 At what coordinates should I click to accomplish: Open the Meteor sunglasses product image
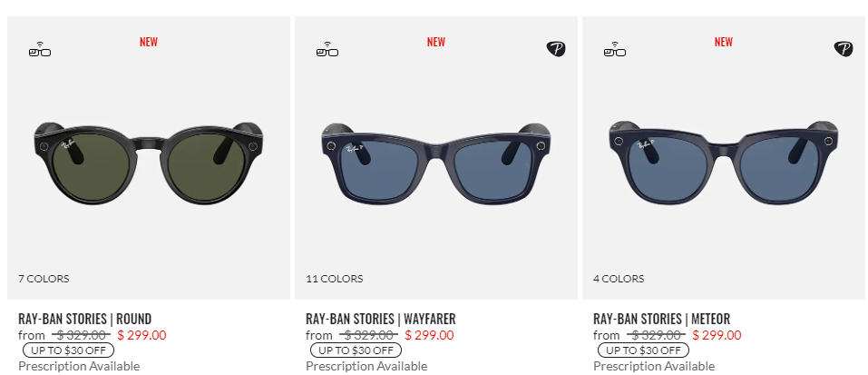[723, 163]
